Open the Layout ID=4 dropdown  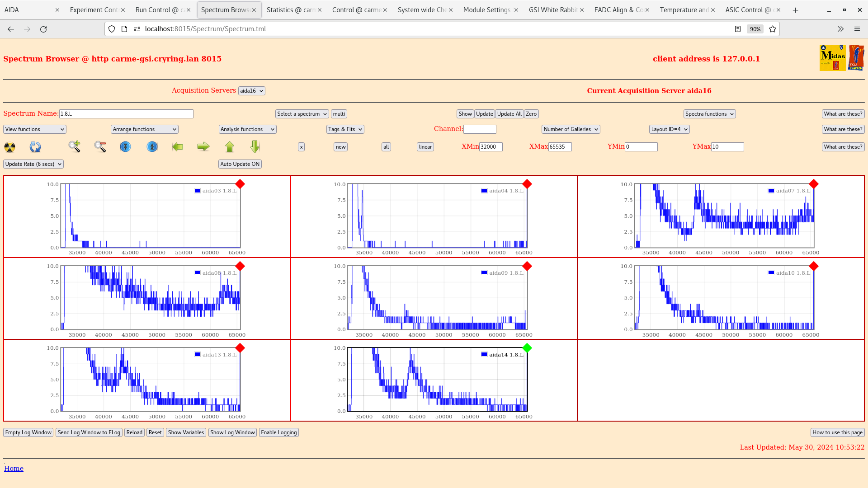[x=669, y=129]
